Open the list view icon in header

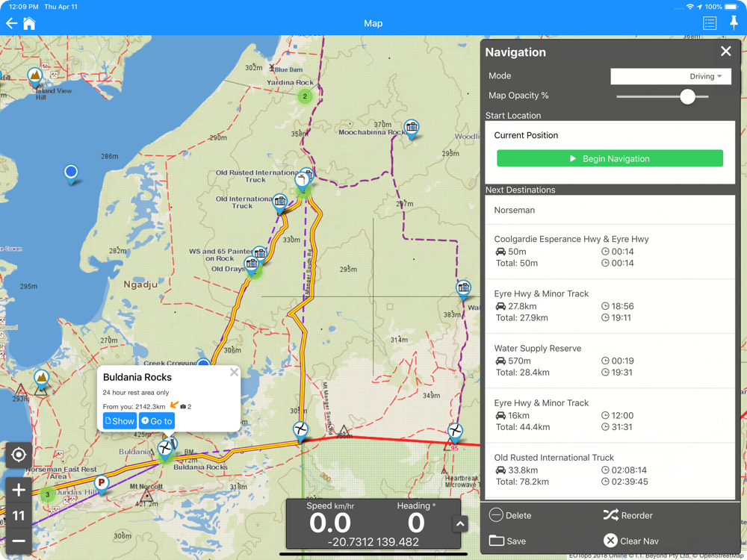click(710, 24)
